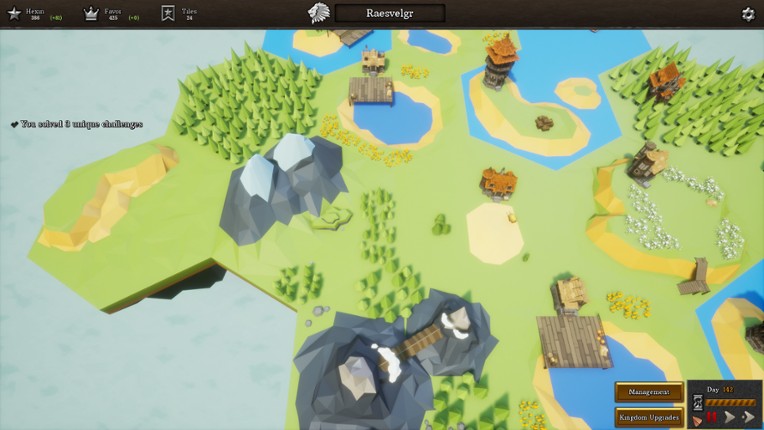764x430 pixels.
Task: Select the hut above the upper pond dock
Action: point(373,61)
